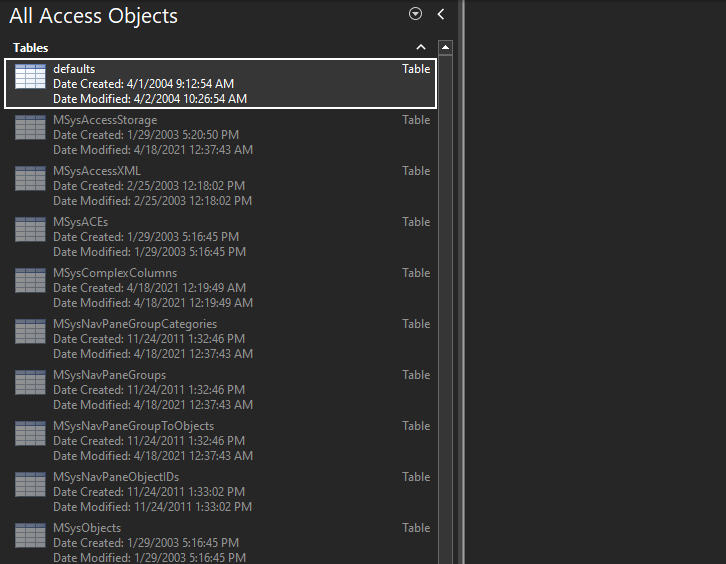Click defaults Date Created 4/1/2004 line

(144, 84)
